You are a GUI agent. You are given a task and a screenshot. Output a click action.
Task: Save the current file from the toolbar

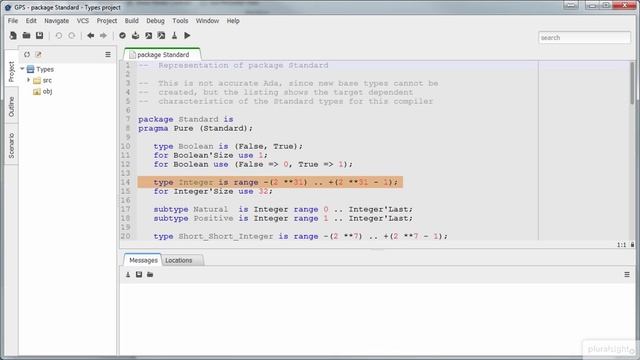(40, 36)
